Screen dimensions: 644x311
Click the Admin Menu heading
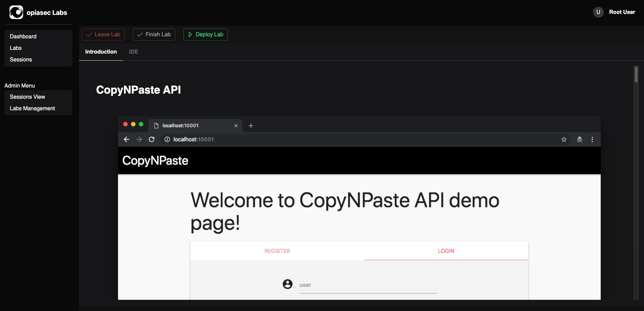click(x=20, y=85)
